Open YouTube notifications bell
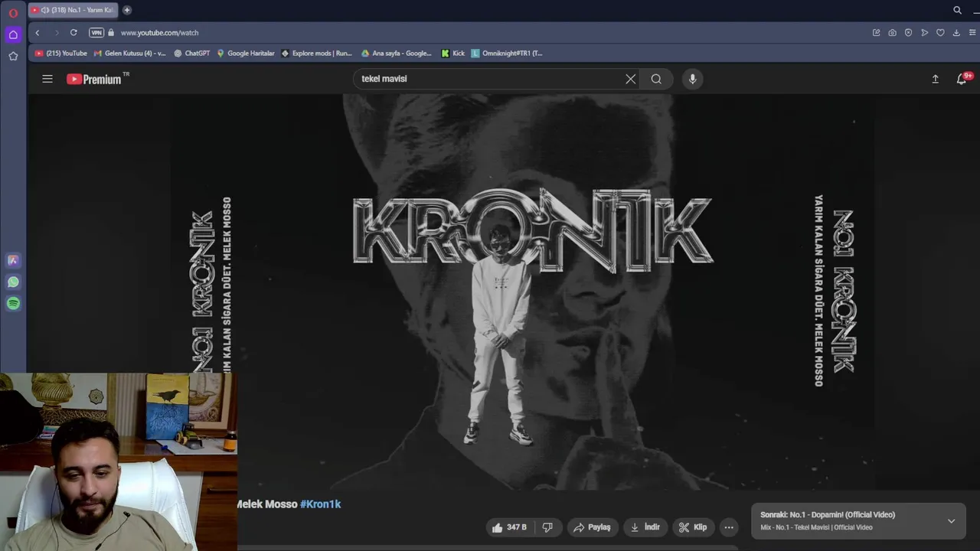The image size is (980, 551). click(x=962, y=79)
